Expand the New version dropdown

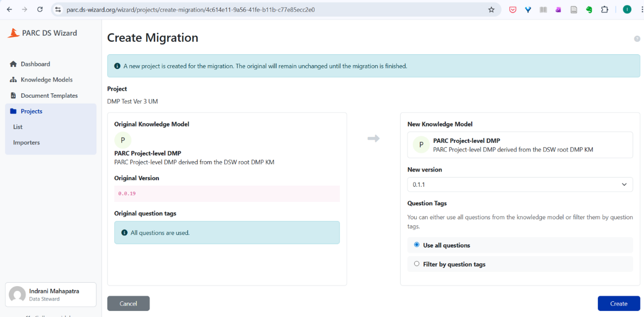(520, 185)
